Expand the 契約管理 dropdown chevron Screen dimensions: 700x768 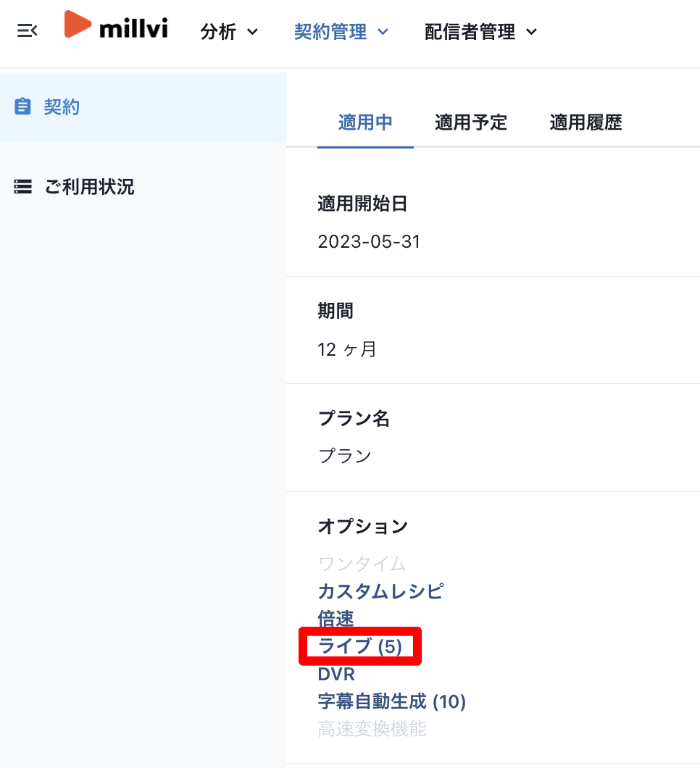[383, 32]
